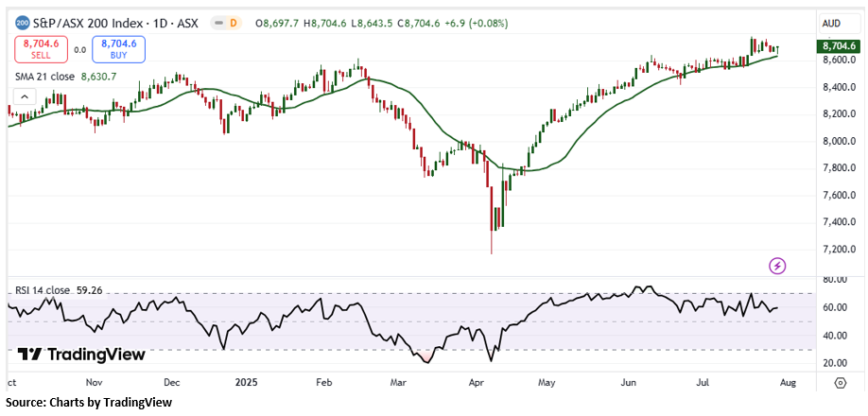This screenshot has width=868, height=416.
Task: Click the 60.00 RSI axis label
Action: click(834, 307)
